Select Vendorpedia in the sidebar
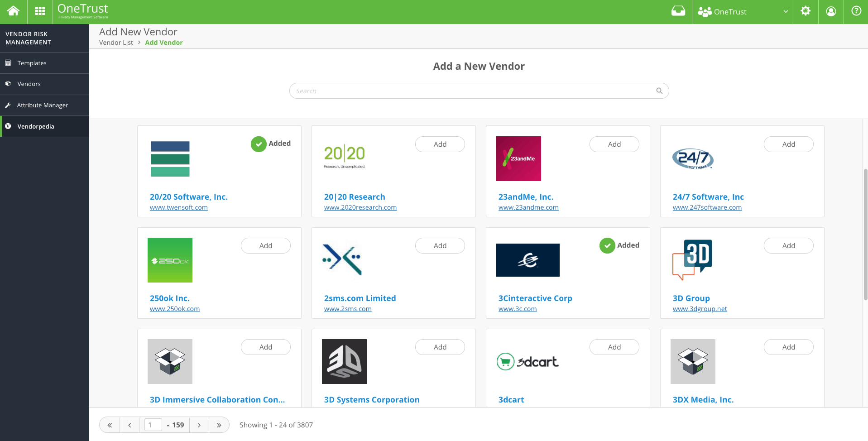 tap(44, 126)
